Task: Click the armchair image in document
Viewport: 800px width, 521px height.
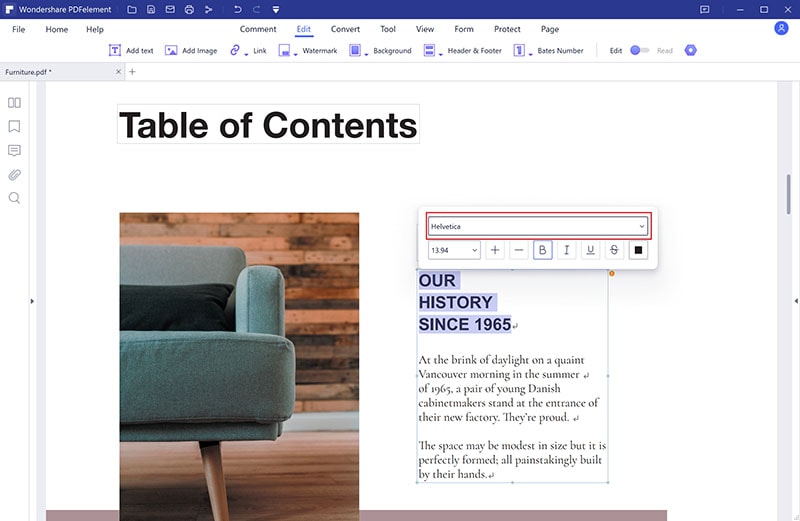Action: pos(239,366)
